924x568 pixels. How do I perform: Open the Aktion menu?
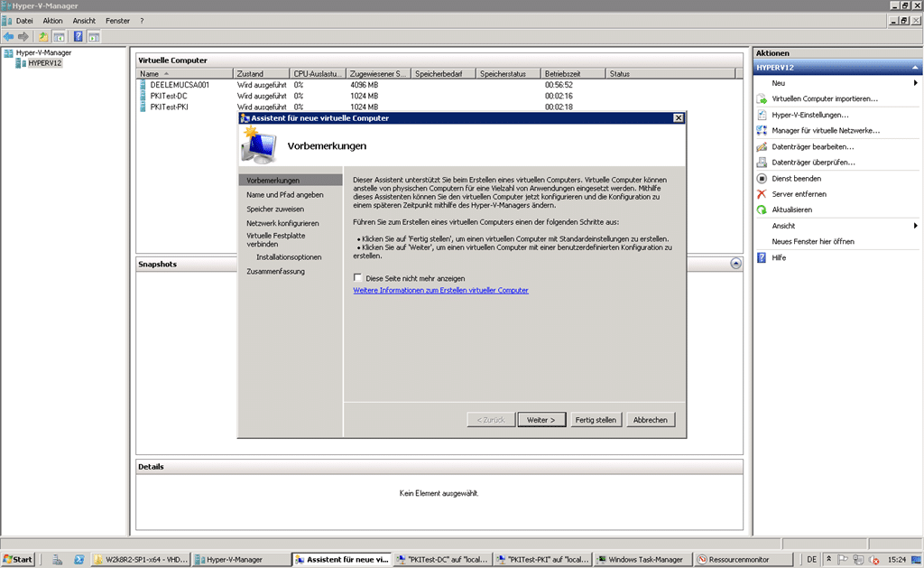(52, 21)
